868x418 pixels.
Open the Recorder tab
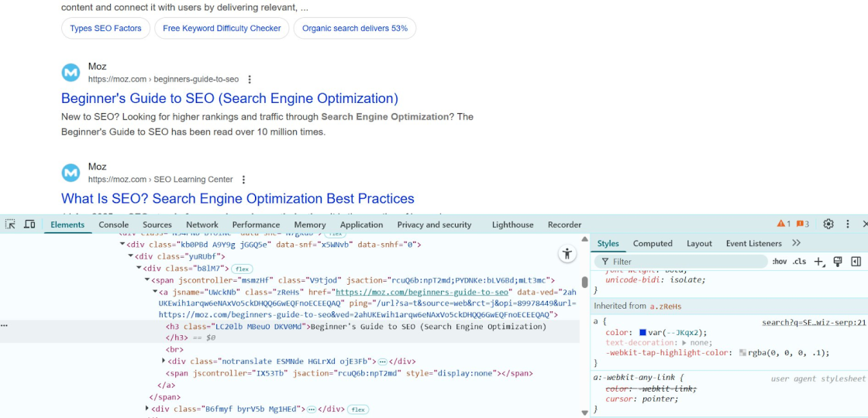coord(565,224)
